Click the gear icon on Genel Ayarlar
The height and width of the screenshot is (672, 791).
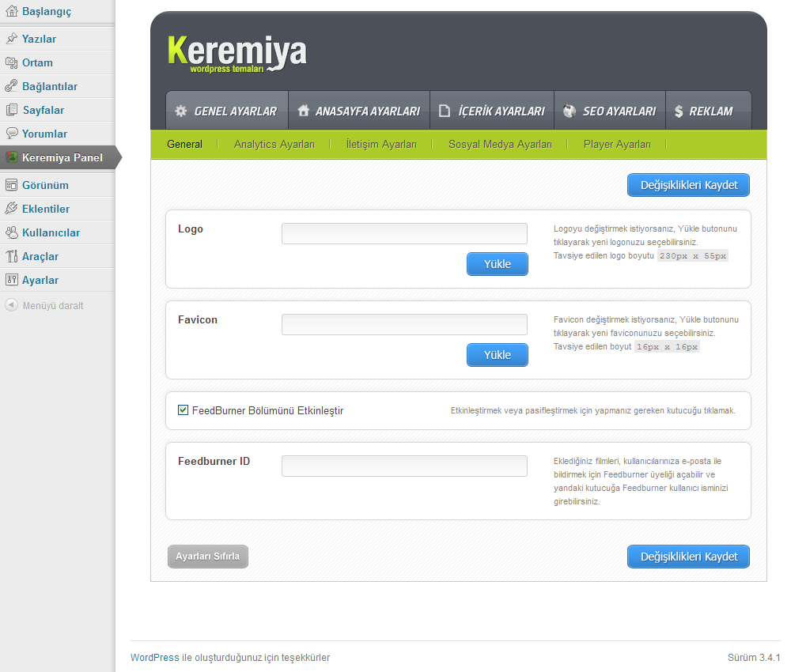180,111
